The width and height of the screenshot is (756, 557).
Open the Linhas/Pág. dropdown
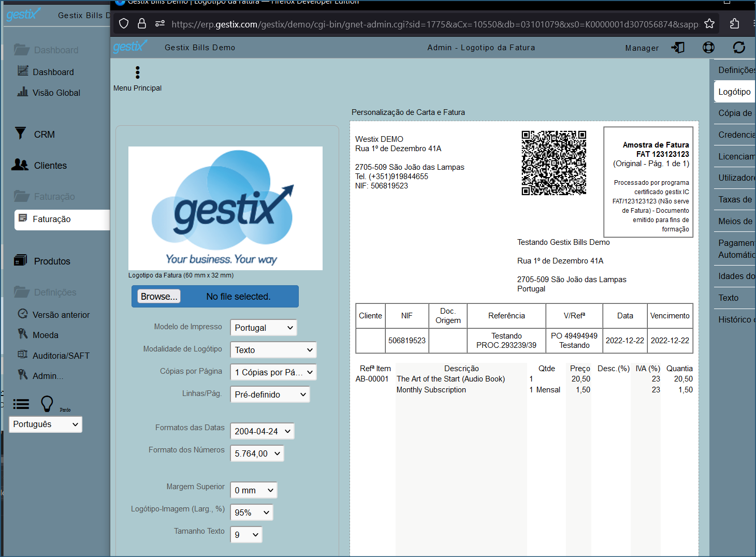[x=270, y=394]
